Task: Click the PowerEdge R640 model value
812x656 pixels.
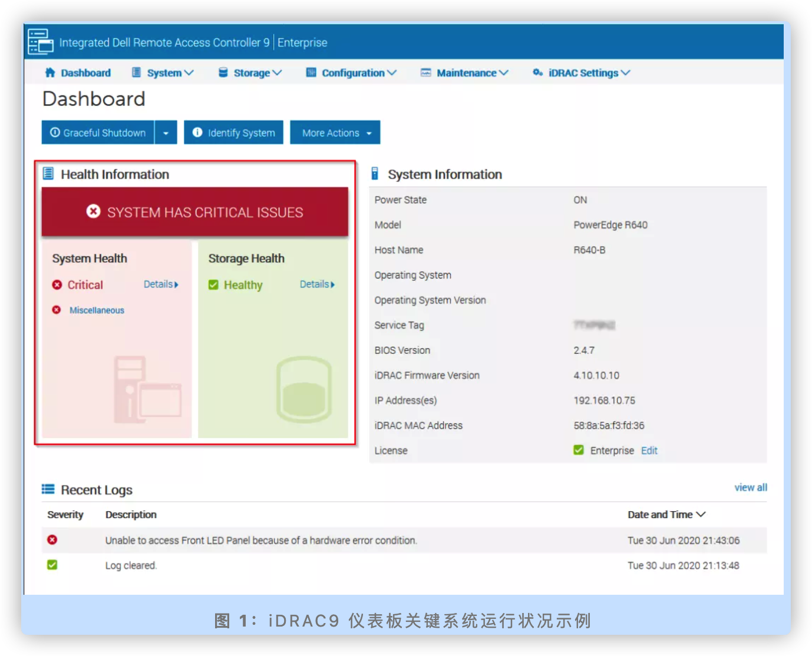Action: (610, 224)
